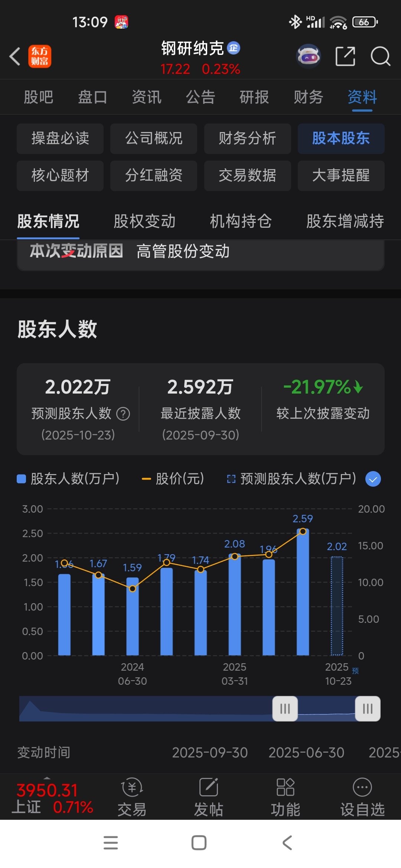The image size is (401, 868).
Task: Open the 功能 functions icon
Action: tap(286, 797)
